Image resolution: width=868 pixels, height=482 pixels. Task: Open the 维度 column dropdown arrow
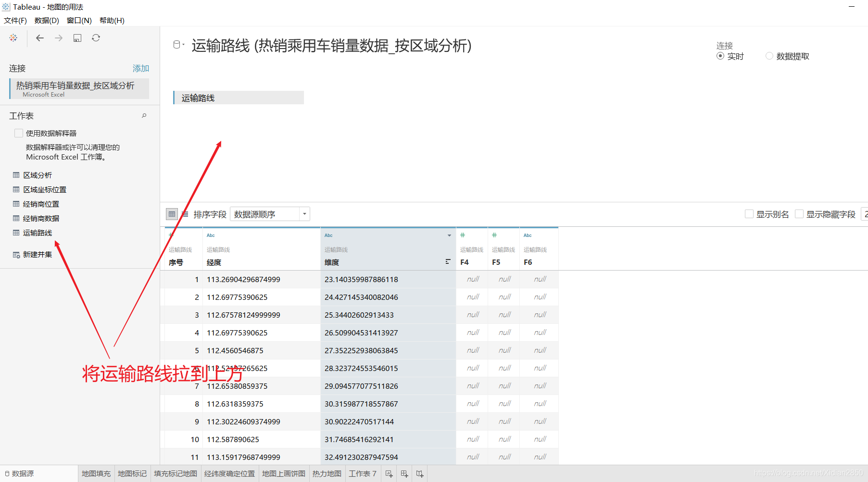point(450,235)
